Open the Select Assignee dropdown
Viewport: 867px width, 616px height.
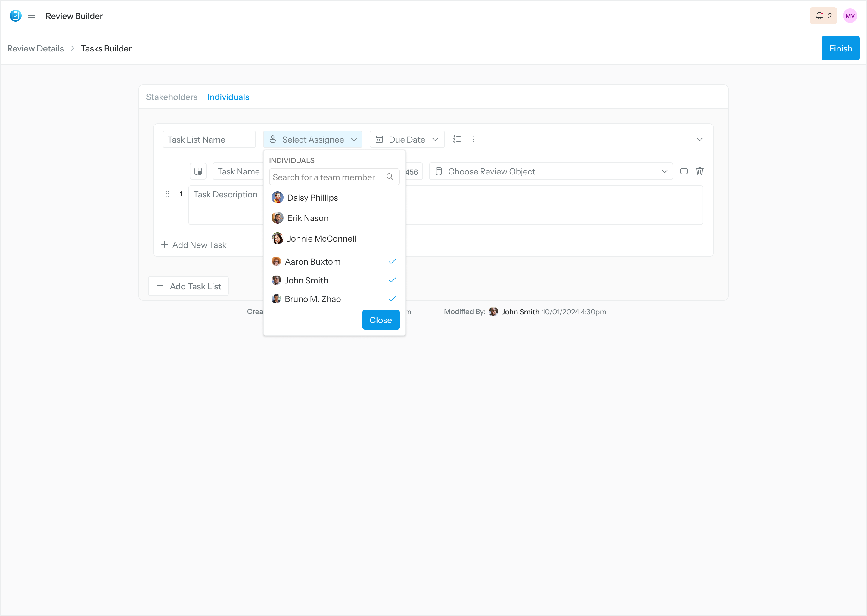(312, 139)
